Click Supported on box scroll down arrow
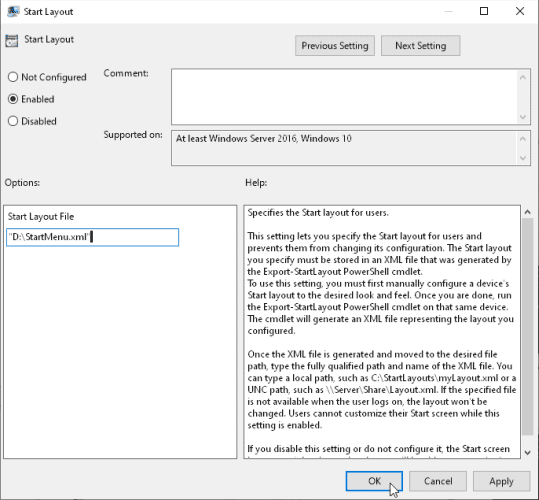 [x=523, y=158]
